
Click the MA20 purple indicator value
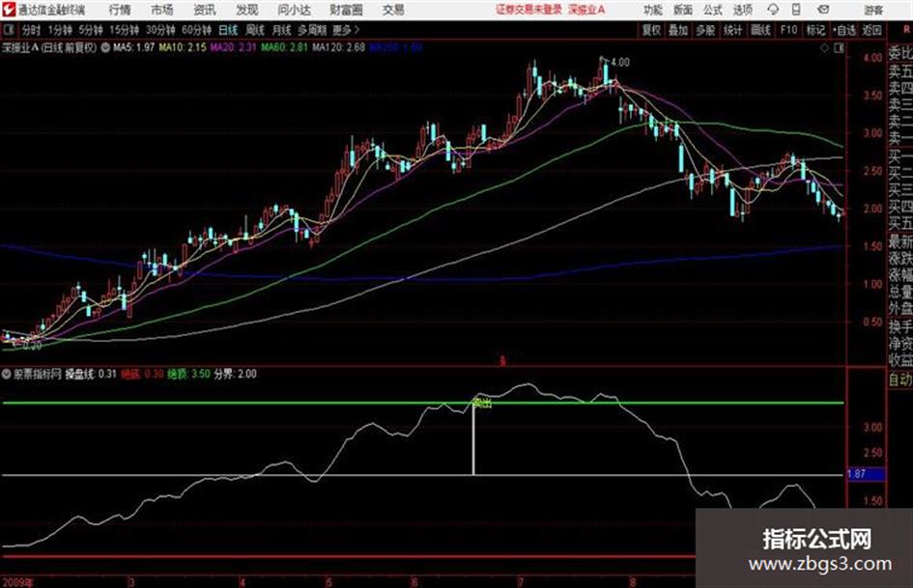tap(234, 47)
